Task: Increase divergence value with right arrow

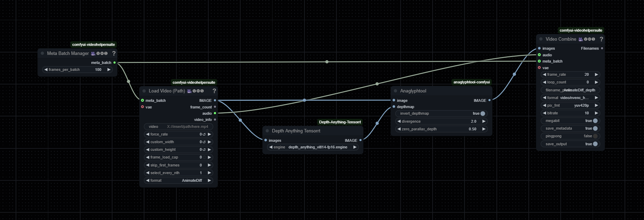Action: [484, 121]
